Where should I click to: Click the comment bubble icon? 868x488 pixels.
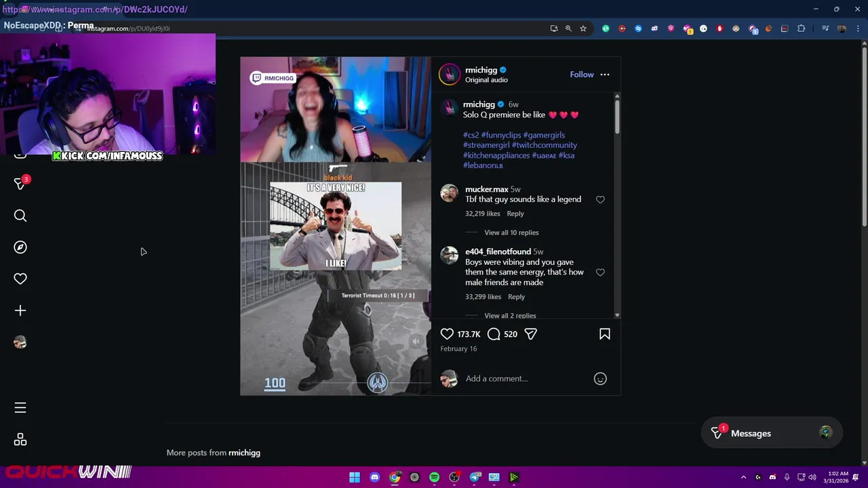(x=494, y=334)
